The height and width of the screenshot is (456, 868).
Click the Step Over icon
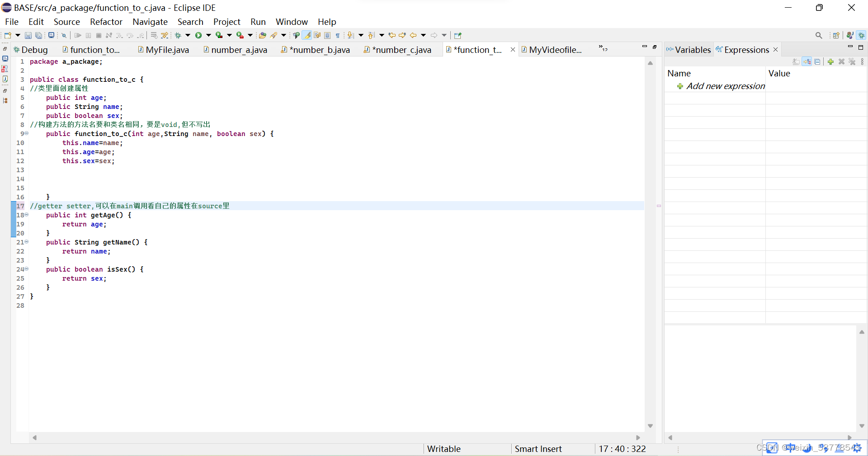[131, 35]
